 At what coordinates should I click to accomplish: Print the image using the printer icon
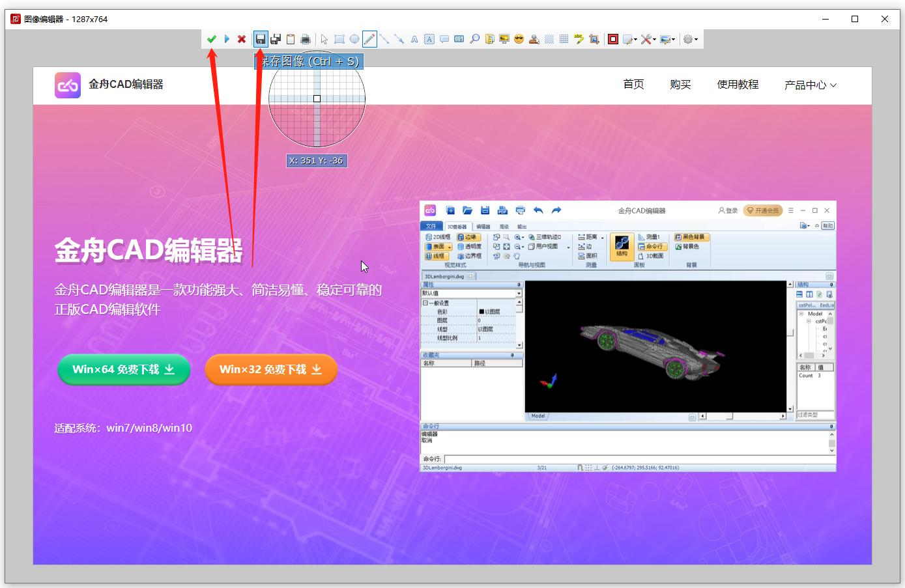305,39
